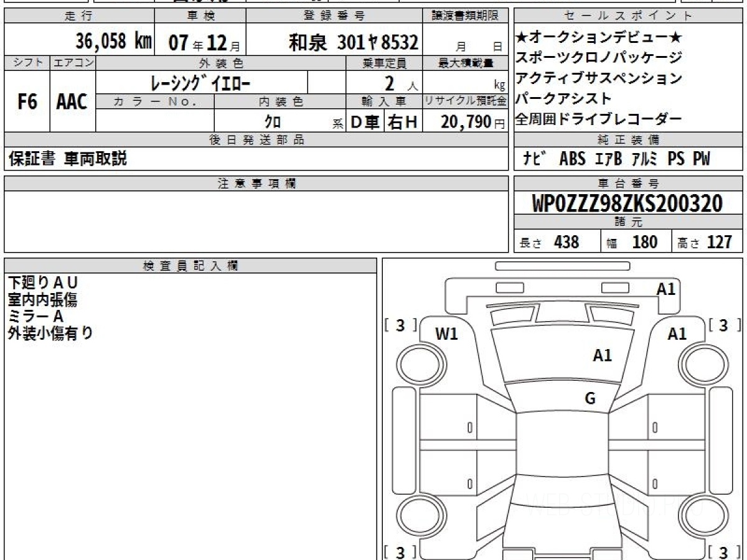Viewport: 747px width, 560px height.
Task: Select the height value 127
Action: pyautogui.click(x=719, y=242)
